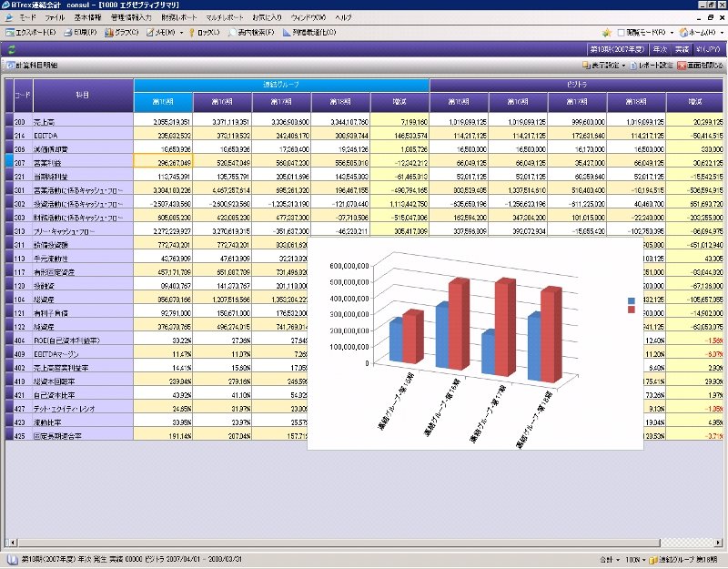
Task: Click the blue legend swatch in chart
Action: click(631, 301)
